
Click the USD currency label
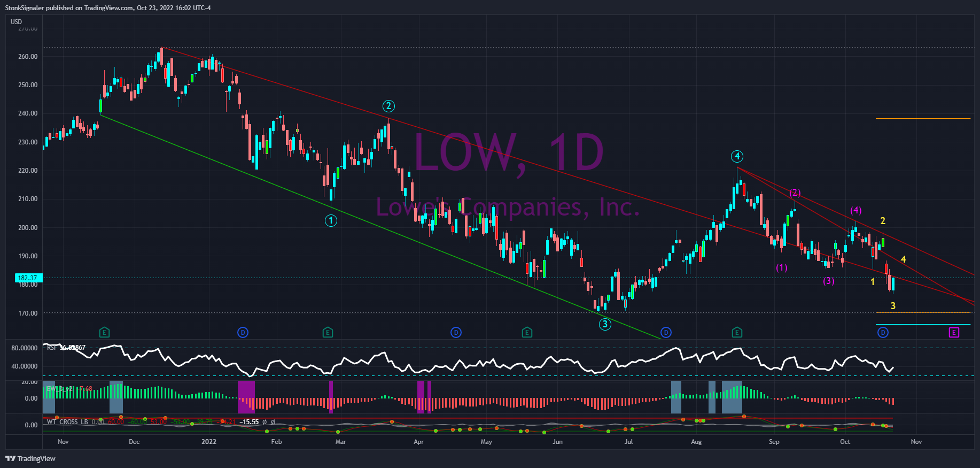(17, 22)
